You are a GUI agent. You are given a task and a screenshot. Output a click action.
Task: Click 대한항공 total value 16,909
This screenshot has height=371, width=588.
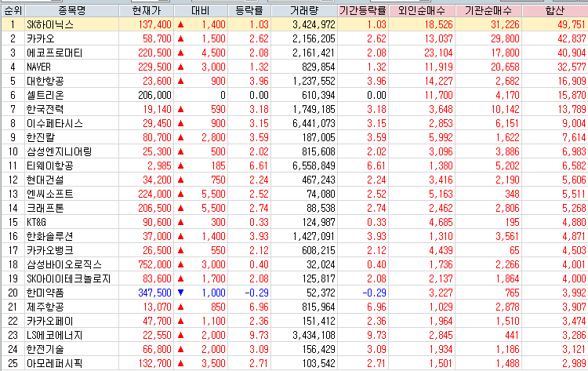click(572, 81)
